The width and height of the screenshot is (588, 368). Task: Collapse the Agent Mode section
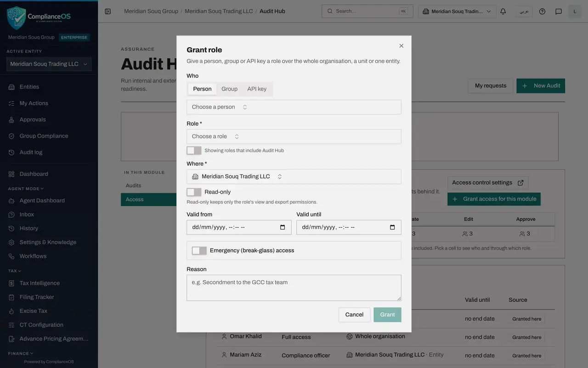[26, 189]
